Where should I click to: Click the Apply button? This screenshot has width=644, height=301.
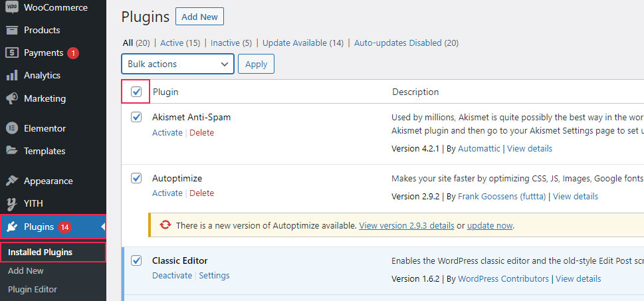click(257, 64)
